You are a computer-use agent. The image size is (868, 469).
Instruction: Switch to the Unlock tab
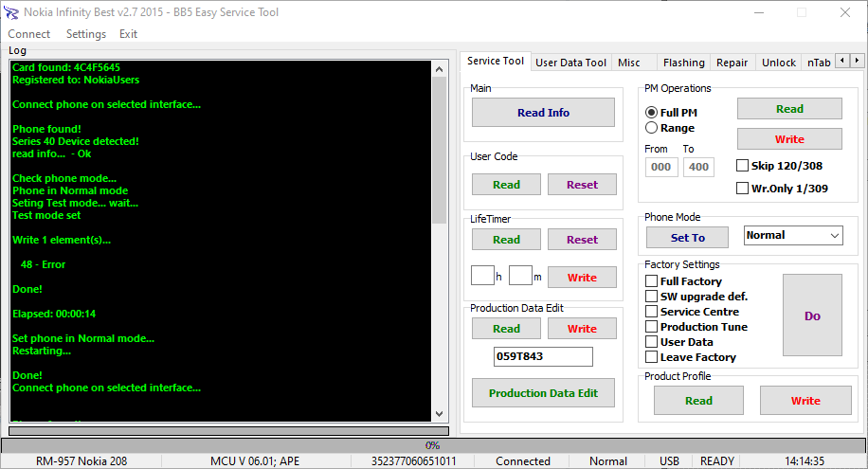coord(778,63)
